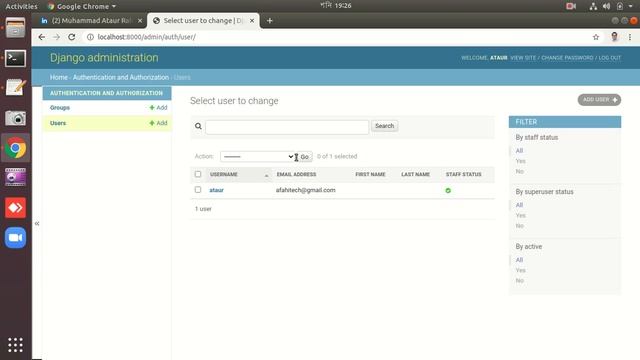This screenshot has height=360, width=640.
Task: Switch to Select user to change tab
Action: click(202, 20)
